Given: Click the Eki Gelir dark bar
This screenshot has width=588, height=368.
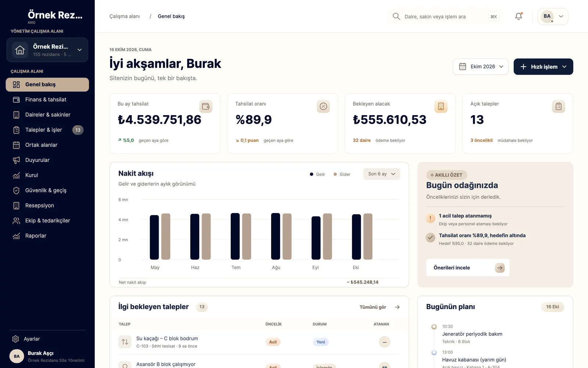Looking at the screenshot, I should (x=356, y=237).
